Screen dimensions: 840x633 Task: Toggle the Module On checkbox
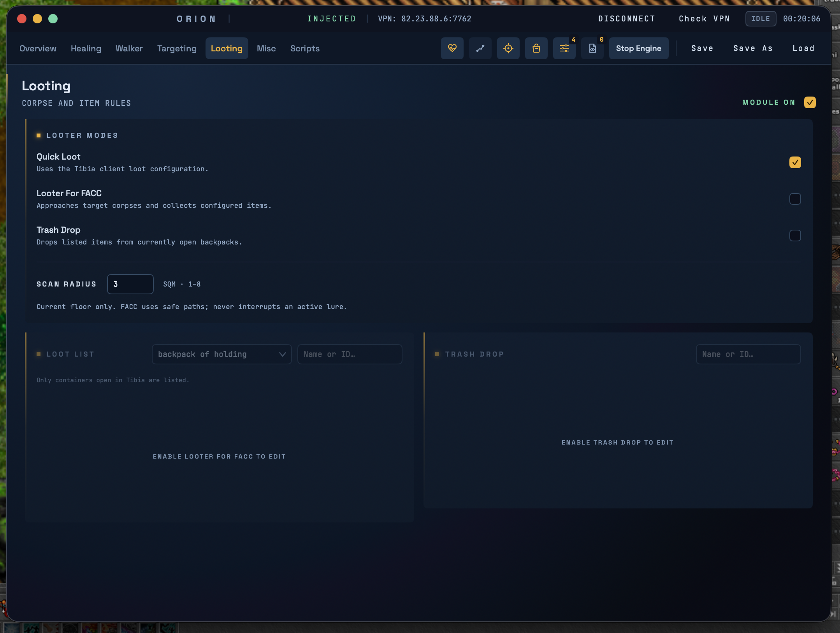(810, 102)
